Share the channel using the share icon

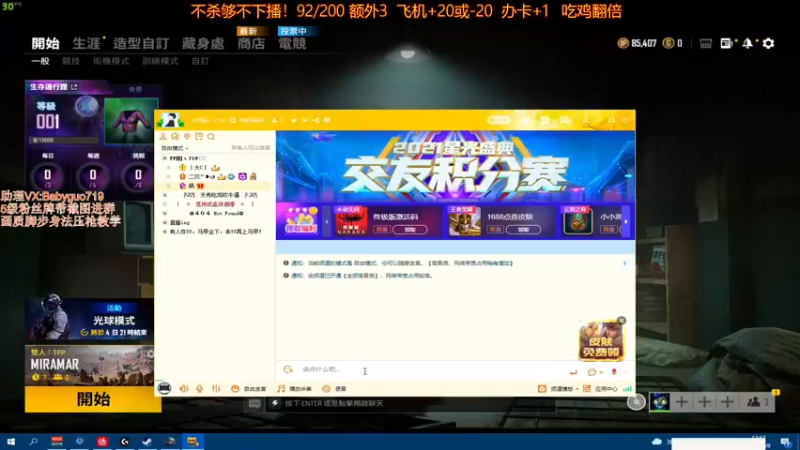tap(316, 120)
